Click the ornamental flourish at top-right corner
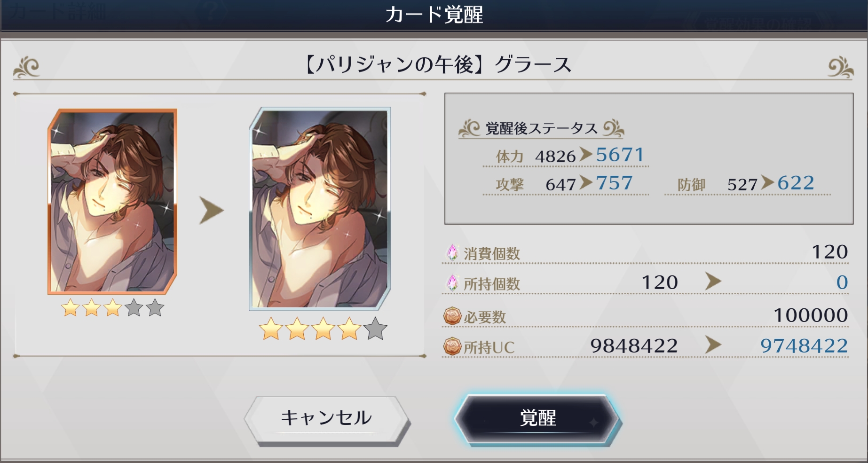This screenshot has width=868, height=463. pos(840,68)
